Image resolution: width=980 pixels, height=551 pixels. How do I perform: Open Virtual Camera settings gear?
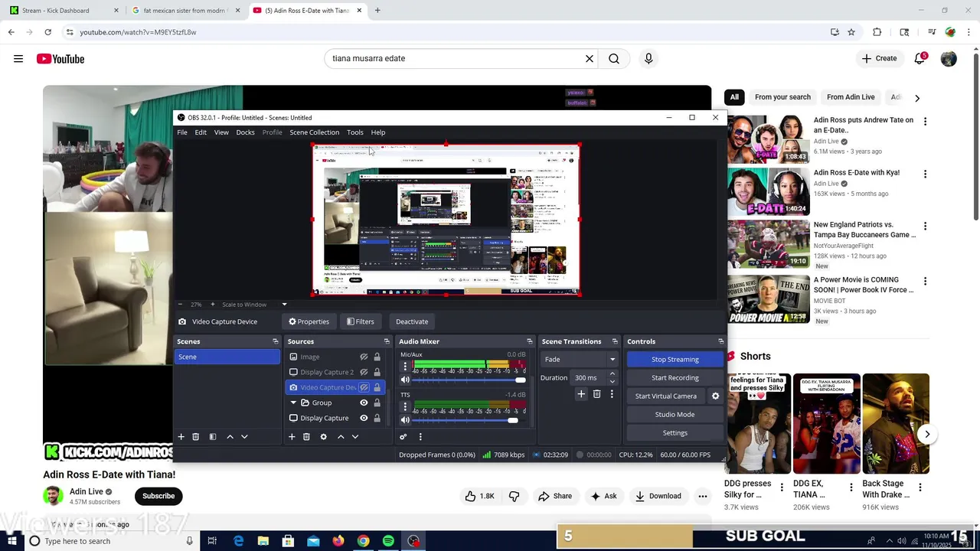[715, 396]
